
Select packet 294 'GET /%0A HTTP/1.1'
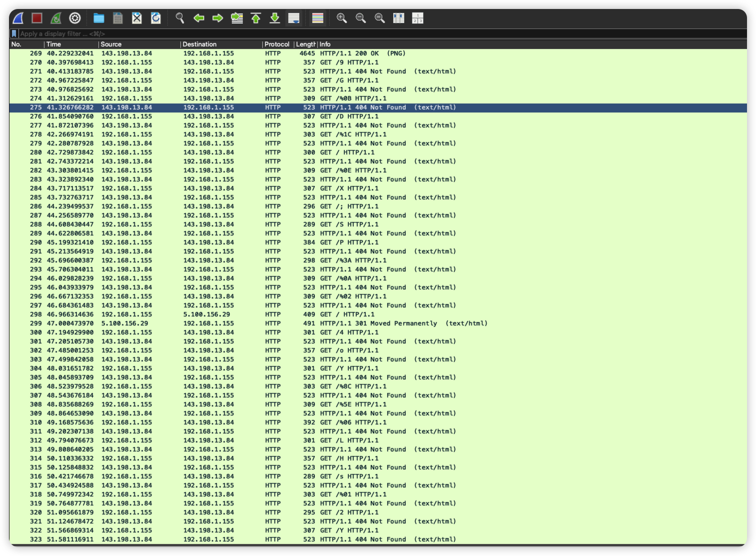378,278
